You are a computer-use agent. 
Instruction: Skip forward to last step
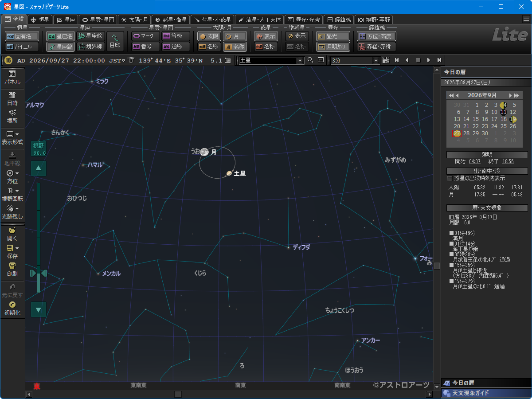pos(439,60)
